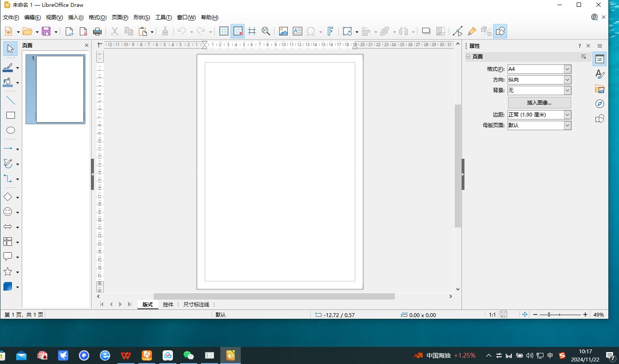The image size is (619, 364).
Task: Choose the Insert Line tool
Action: (10, 101)
